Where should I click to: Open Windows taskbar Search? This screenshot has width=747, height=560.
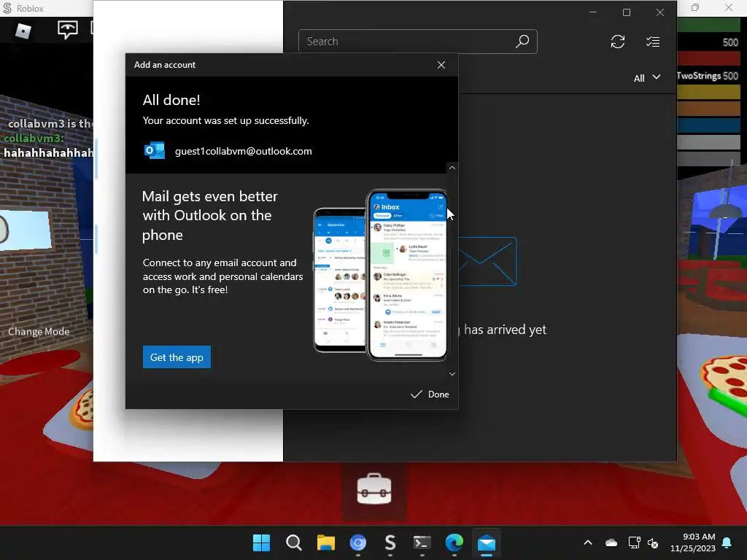[293, 542]
